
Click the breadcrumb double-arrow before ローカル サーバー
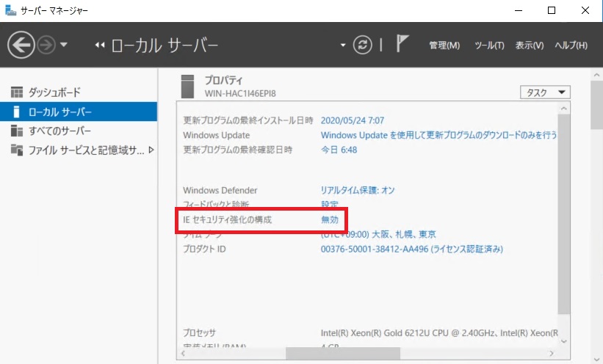tap(100, 45)
